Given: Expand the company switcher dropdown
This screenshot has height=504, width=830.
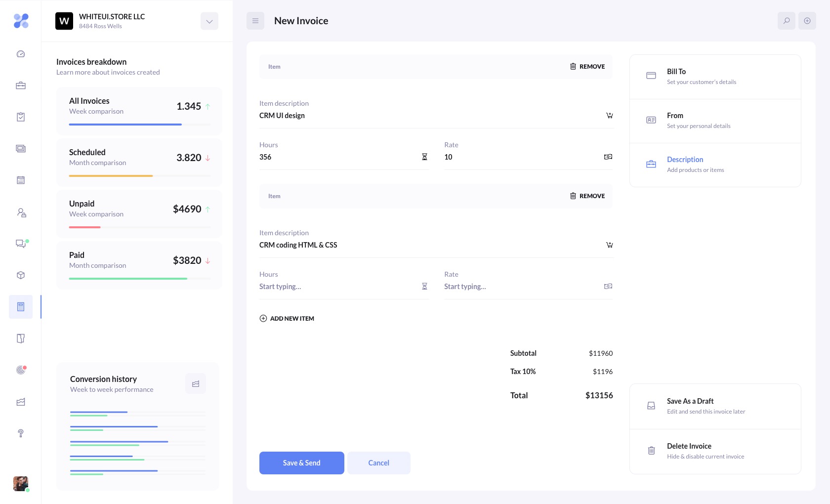Looking at the screenshot, I should click(209, 21).
